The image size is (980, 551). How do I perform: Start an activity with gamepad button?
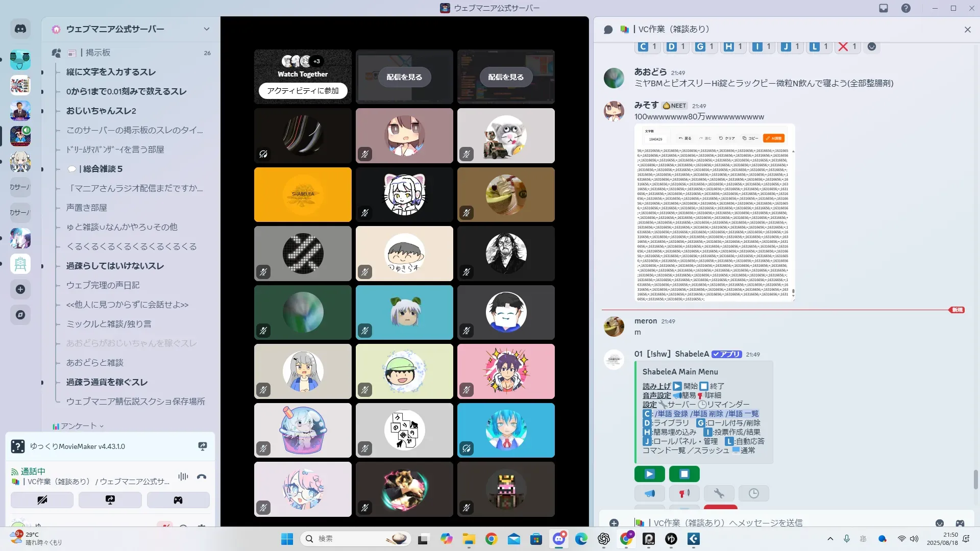point(178,500)
